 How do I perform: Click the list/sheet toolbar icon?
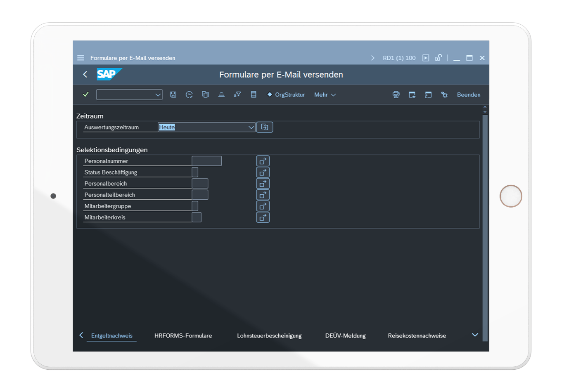(254, 94)
